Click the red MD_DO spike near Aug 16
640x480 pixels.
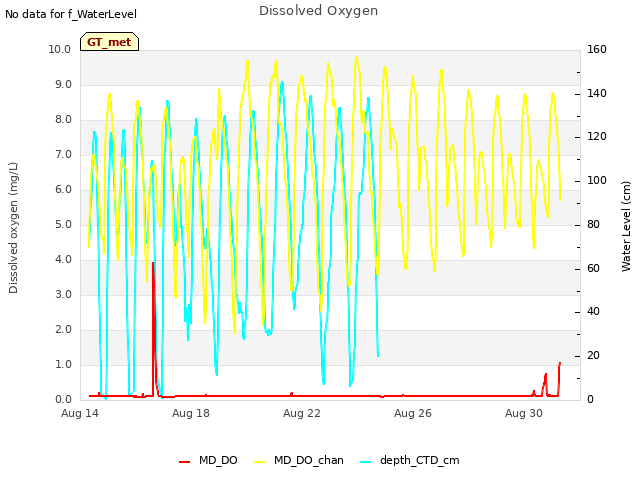[x=153, y=327]
